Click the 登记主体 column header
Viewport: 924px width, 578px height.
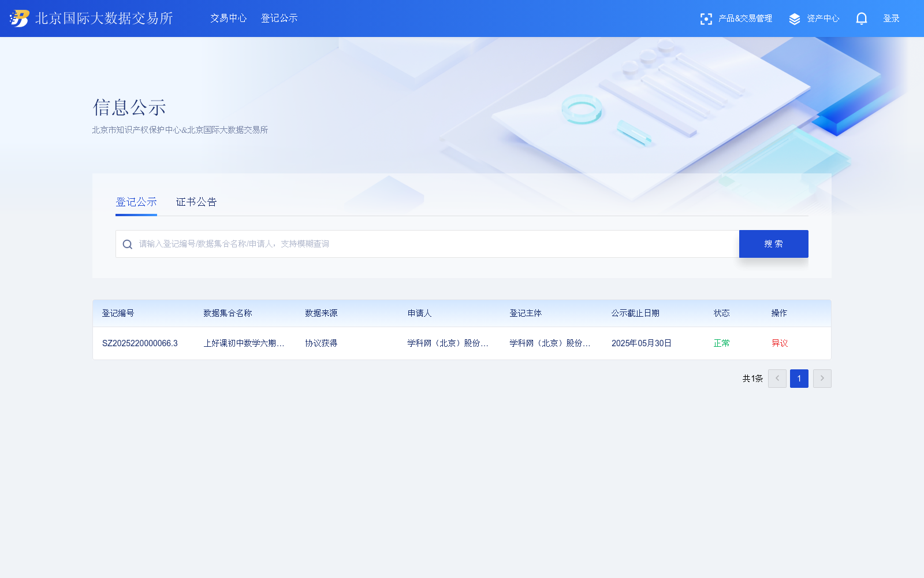526,313
